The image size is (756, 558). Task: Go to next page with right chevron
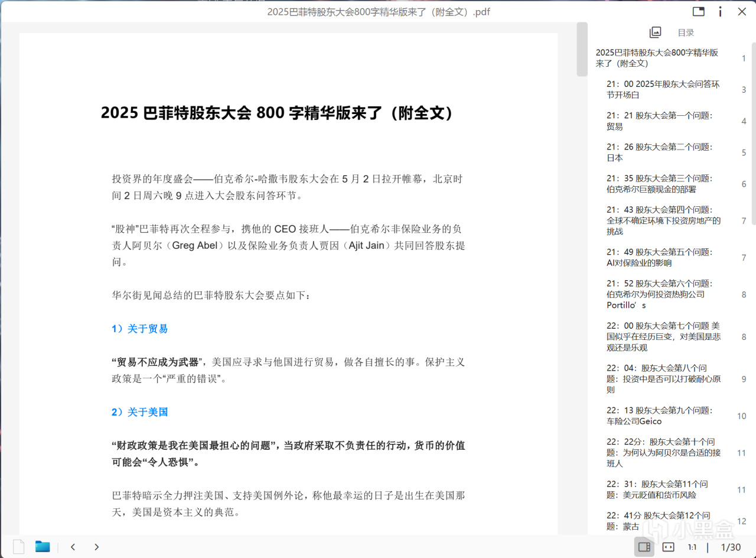pyautogui.click(x=96, y=547)
